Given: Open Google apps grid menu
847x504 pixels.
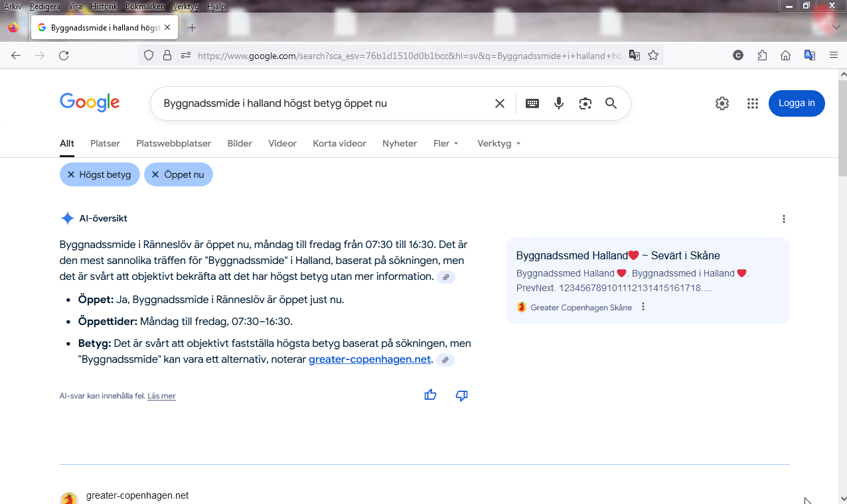Looking at the screenshot, I should click(x=752, y=103).
